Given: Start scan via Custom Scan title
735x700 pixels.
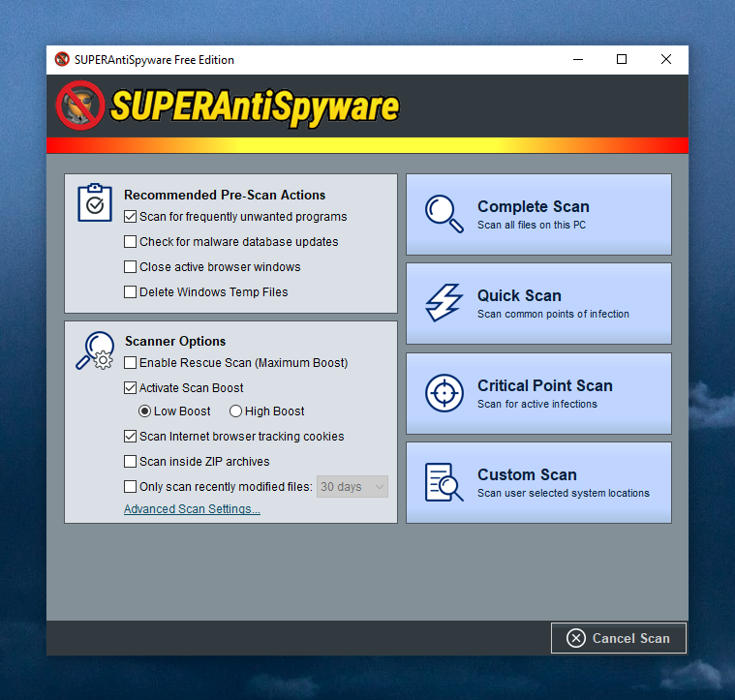Looking at the screenshot, I should point(527,474).
